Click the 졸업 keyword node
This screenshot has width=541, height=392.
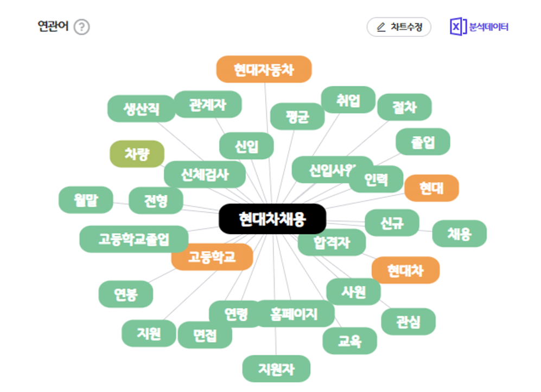click(x=423, y=142)
